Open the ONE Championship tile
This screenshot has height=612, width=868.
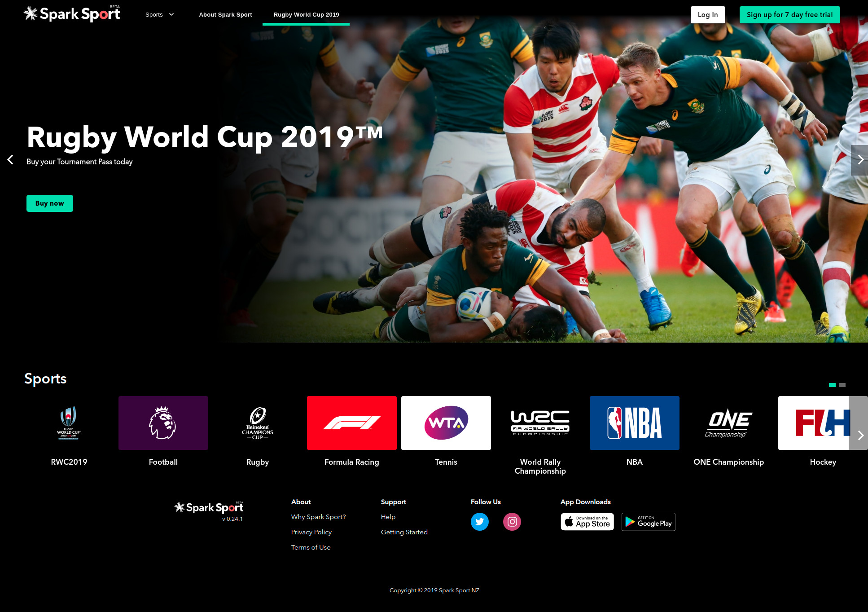point(729,423)
